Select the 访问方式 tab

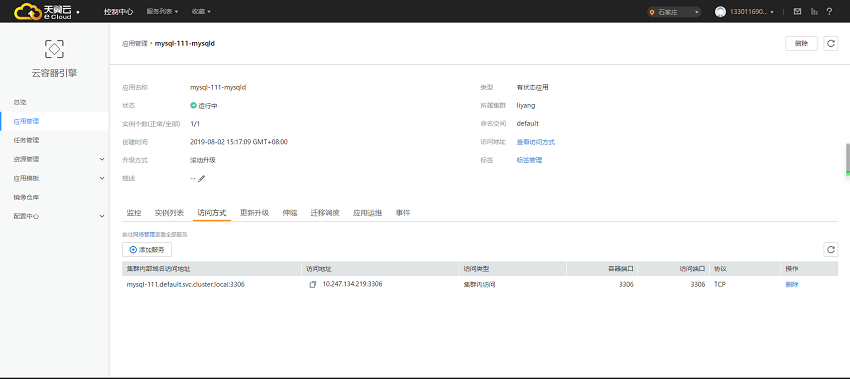pyautogui.click(x=212, y=213)
